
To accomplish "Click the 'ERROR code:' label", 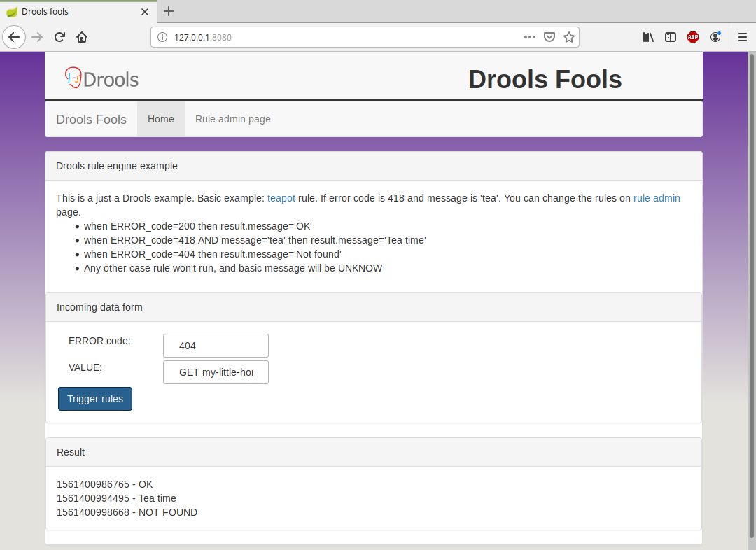I will [x=100, y=341].
